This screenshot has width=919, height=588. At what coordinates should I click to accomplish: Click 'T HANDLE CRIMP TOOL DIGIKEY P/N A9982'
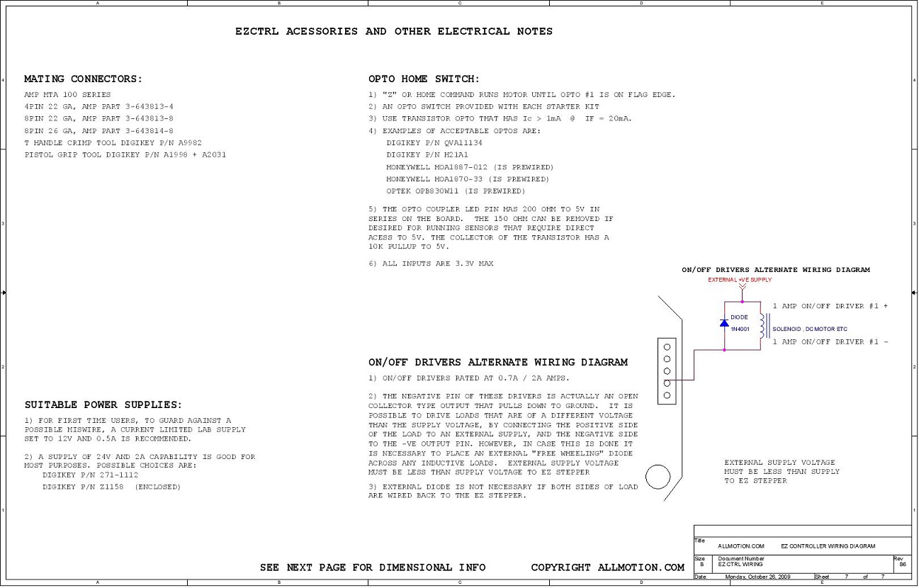(113, 142)
